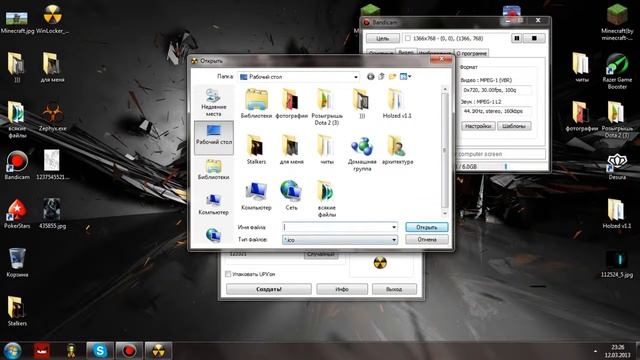
Task: Select Розыгрышь Dota 2 (3) folder in dialog
Action: pyautogui.click(x=327, y=107)
